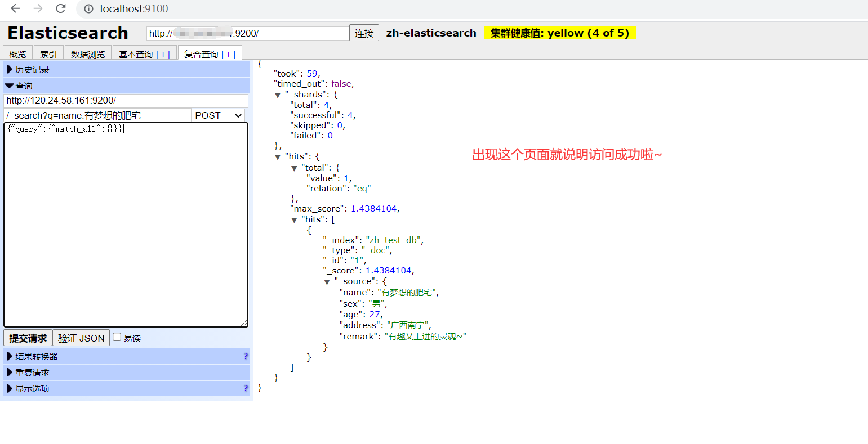Click the "sex" value 男

coord(377,303)
